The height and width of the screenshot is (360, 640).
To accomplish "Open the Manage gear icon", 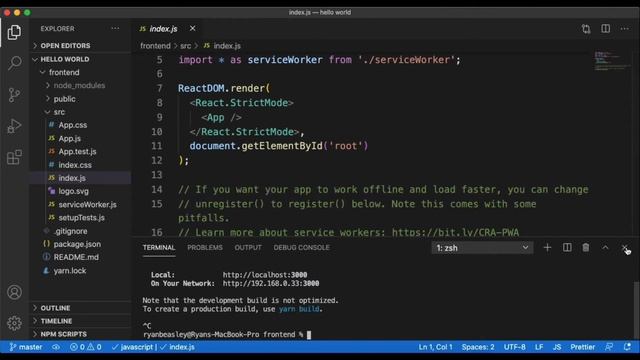I will tap(14, 323).
